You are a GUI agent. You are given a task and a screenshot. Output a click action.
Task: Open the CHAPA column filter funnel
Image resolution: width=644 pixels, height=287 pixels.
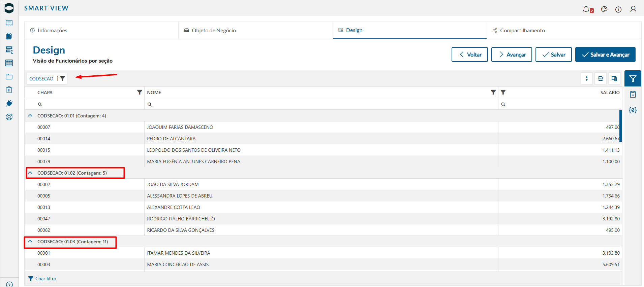coord(140,92)
